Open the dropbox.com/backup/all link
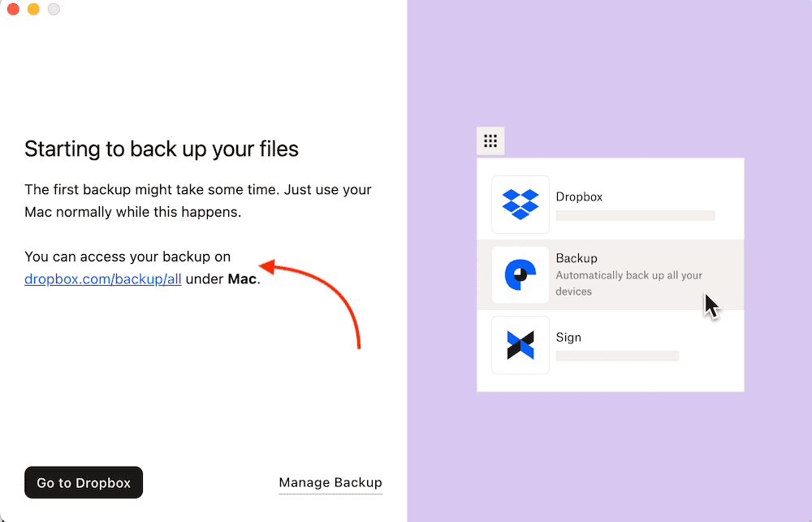812x522 pixels. [x=102, y=278]
